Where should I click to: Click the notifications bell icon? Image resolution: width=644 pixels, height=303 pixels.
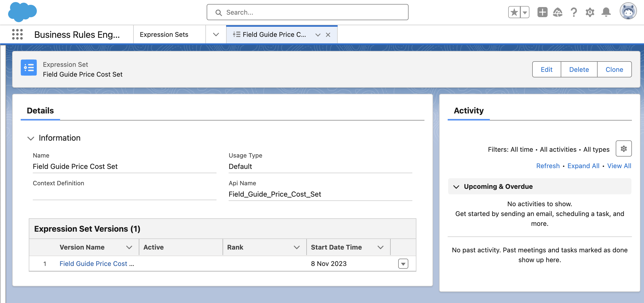click(x=607, y=12)
